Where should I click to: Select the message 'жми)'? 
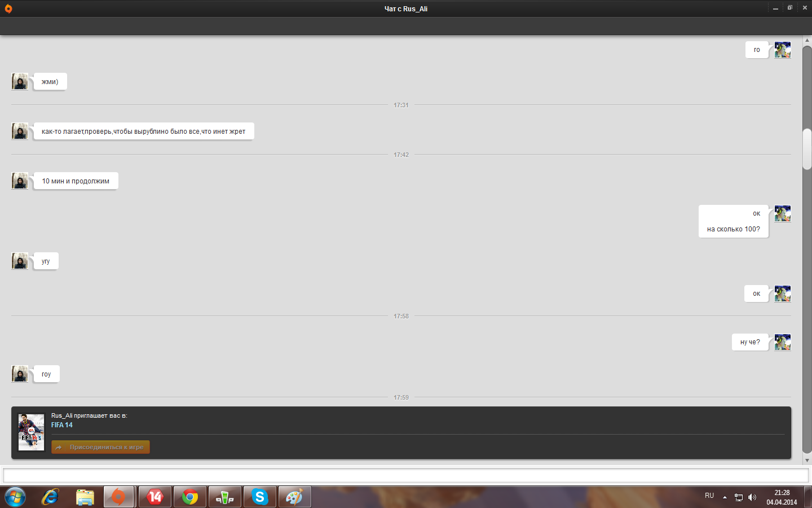pyautogui.click(x=50, y=82)
